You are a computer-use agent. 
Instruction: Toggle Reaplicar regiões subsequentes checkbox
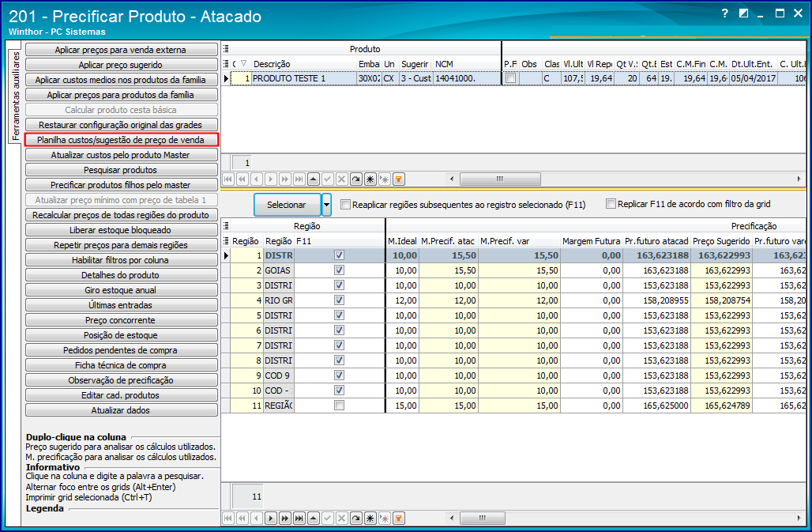[x=345, y=205]
